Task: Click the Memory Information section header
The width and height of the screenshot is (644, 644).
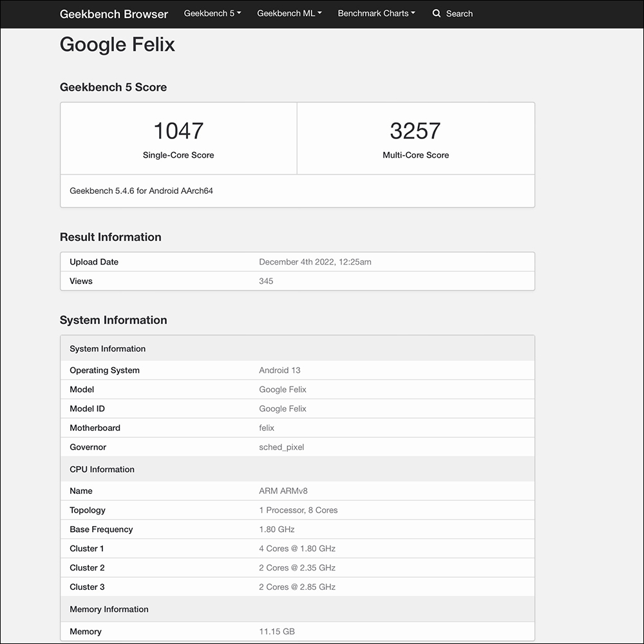Action: click(x=298, y=609)
